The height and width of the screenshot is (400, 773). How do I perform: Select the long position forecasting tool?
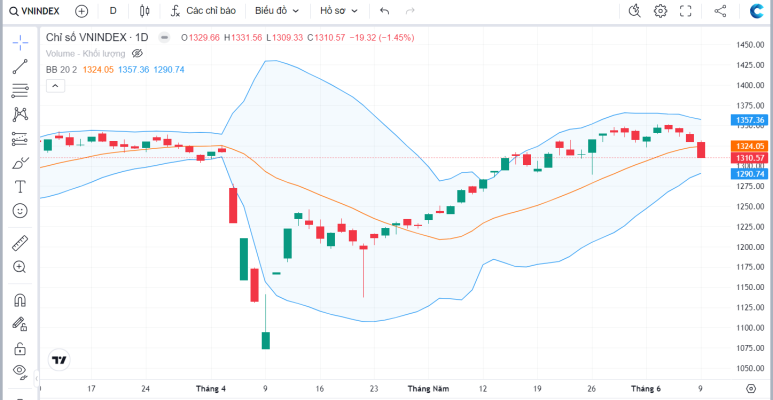point(20,139)
